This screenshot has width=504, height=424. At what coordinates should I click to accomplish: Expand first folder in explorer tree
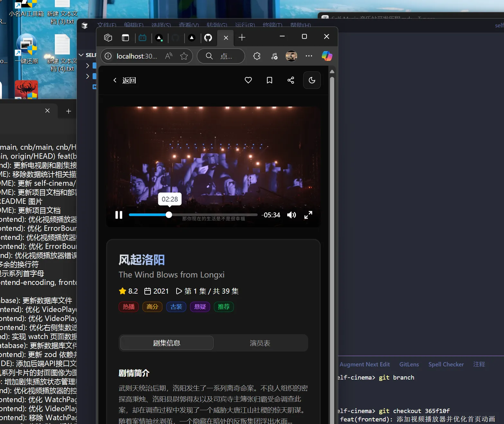(87, 66)
